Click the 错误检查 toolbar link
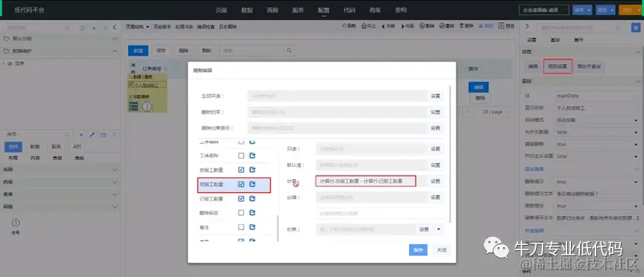The width and height of the screenshot is (644, 277). pos(206,27)
